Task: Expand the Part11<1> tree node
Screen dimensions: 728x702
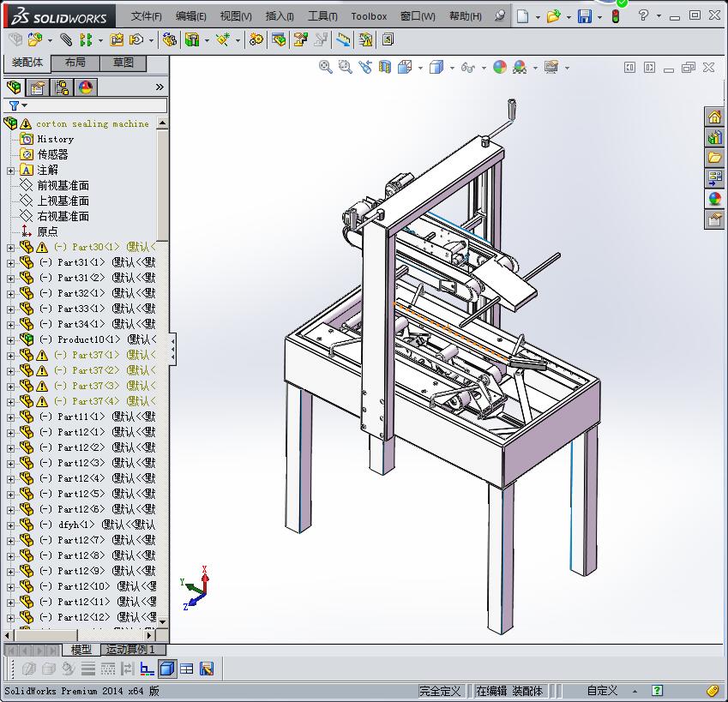Action: pyautogui.click(x=10, y=417)
